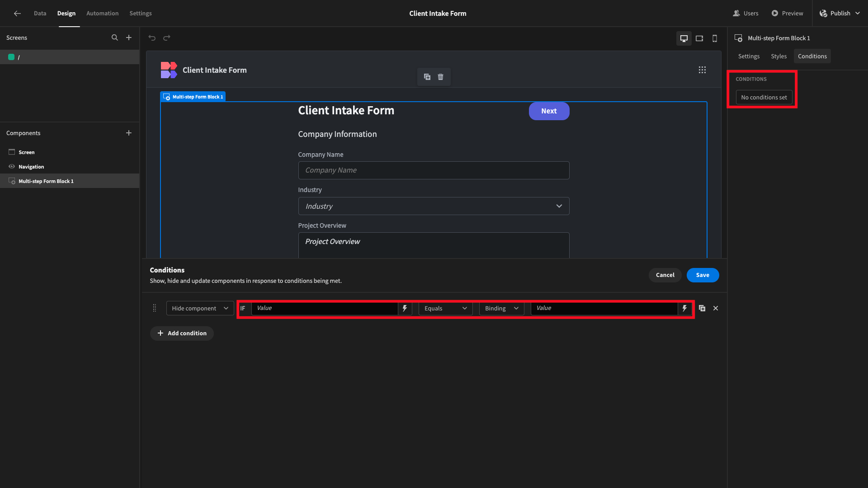868x488 pixels.
Task: Click the undo icon
Action: click(x=152, y=38)
